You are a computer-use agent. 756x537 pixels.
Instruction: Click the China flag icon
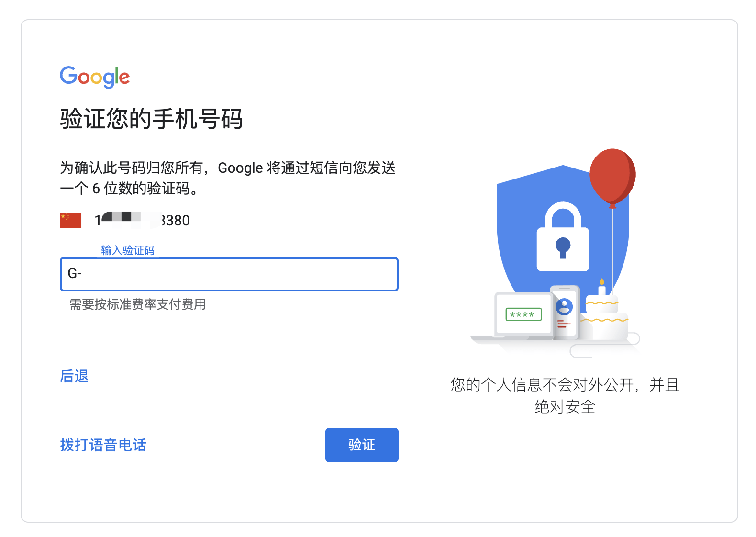[x=70, y=220]
